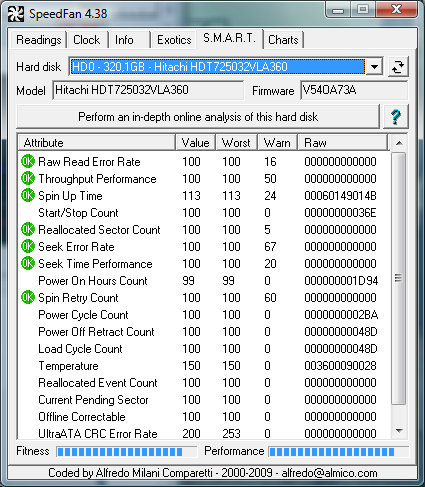Click OK icon beside Seek Error Rate

pyautogui.click(x=28, y=247)
